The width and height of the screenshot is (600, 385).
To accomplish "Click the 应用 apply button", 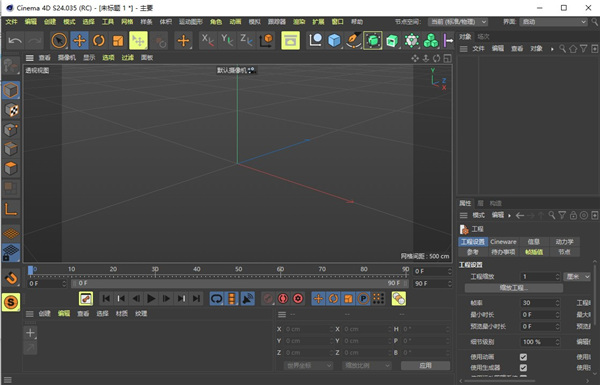I will [x=426, y=365].
